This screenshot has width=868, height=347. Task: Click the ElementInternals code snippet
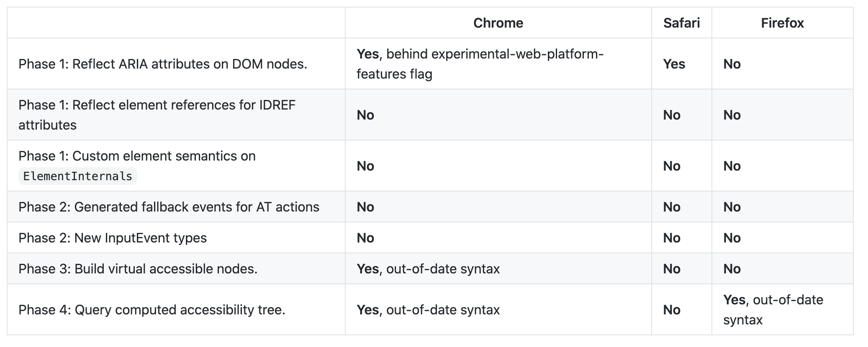point(78,176)
